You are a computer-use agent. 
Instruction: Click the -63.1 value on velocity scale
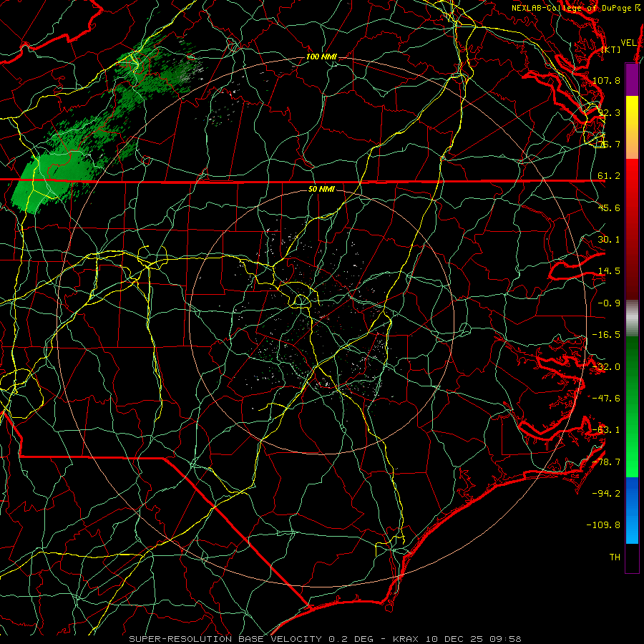[606, 430]
